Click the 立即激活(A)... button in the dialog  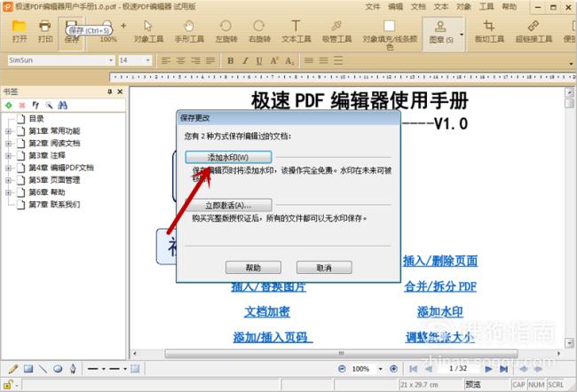pos(228,205)
